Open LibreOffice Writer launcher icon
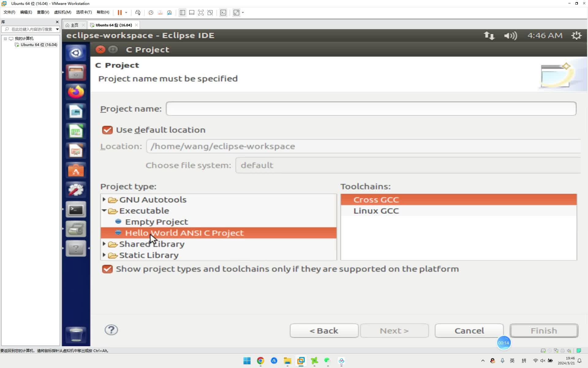Screen dimensions: 588x368 point(76,112)
